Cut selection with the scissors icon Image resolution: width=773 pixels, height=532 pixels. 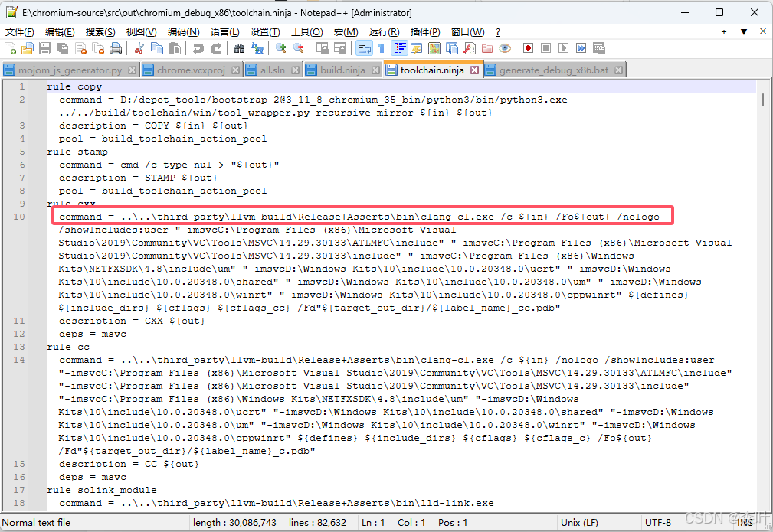coord(139,48)
